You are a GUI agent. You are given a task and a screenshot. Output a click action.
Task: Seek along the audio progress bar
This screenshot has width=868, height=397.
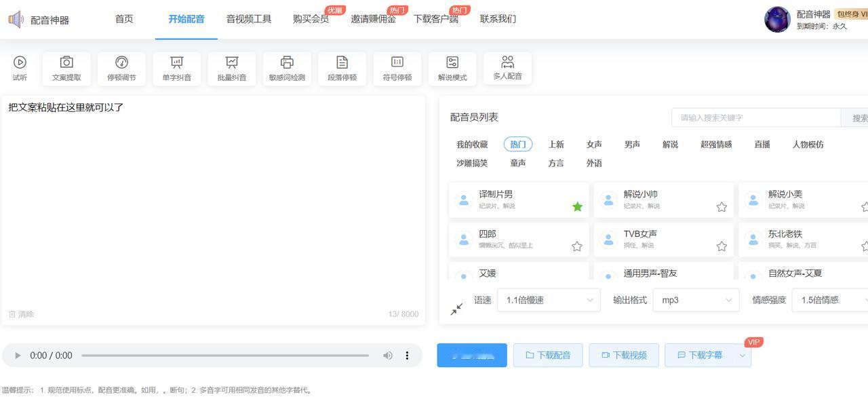(x=225, y=356)
